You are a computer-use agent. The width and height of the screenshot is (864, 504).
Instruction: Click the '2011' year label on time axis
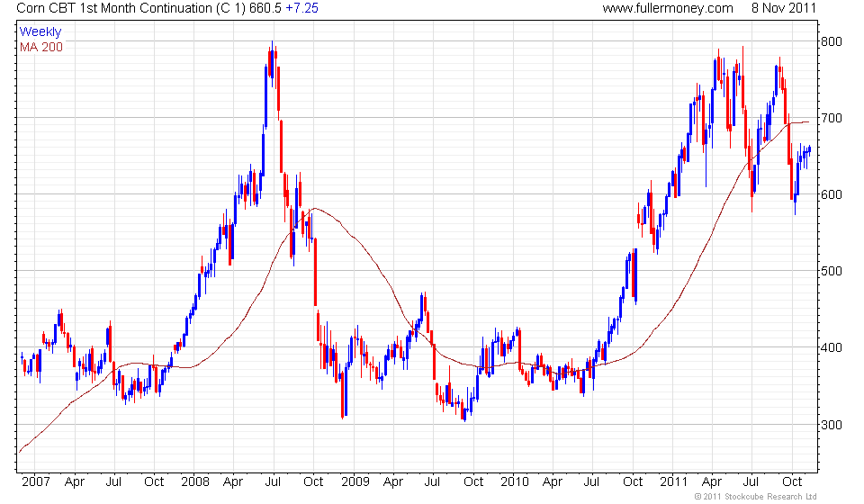coord(673,482)
